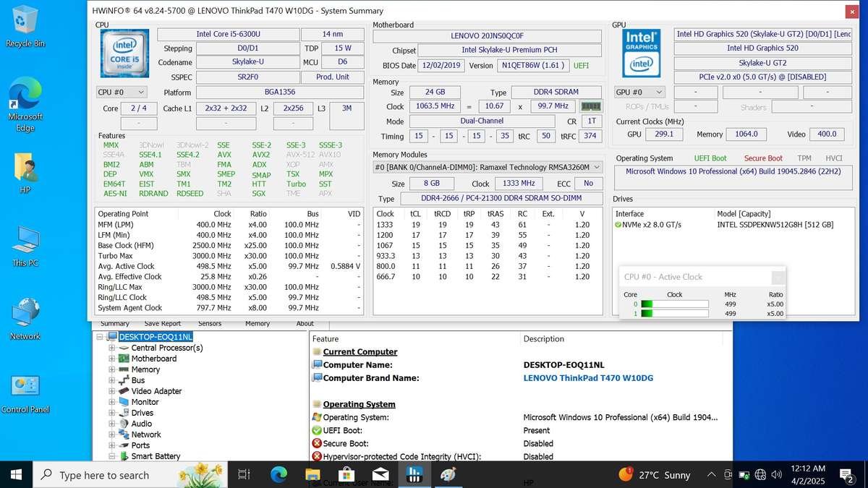
Task: Open HWiNFO from the taskbar
Action: coord(414,475)
